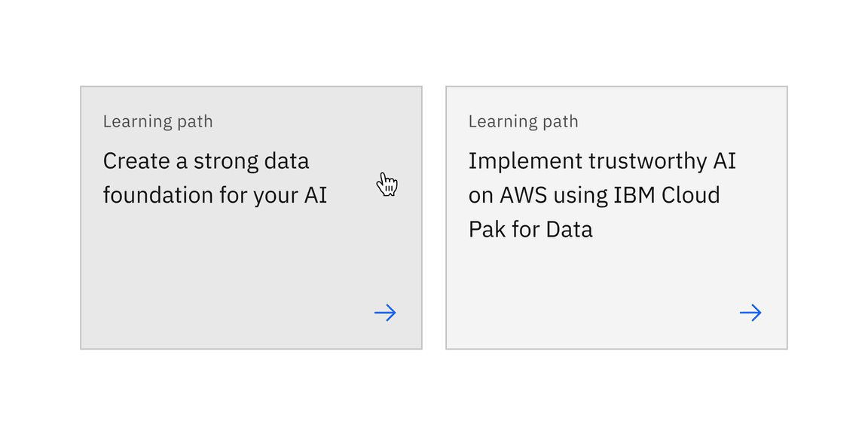Click "Learning path" label above "Implement trustworthy AI"
This screenshot has height=434, width=868.
pyautogui.click(x=523, y=121)
